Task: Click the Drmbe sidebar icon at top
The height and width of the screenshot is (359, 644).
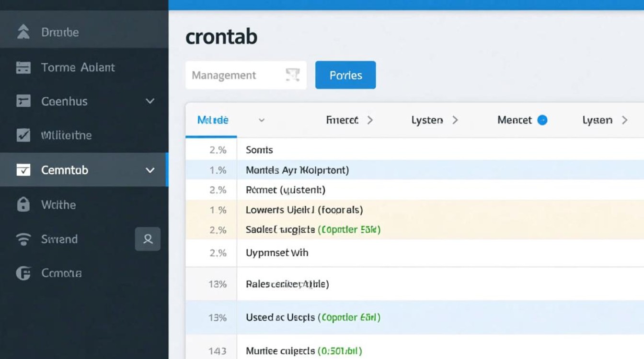Action: (x=23, y=32)
